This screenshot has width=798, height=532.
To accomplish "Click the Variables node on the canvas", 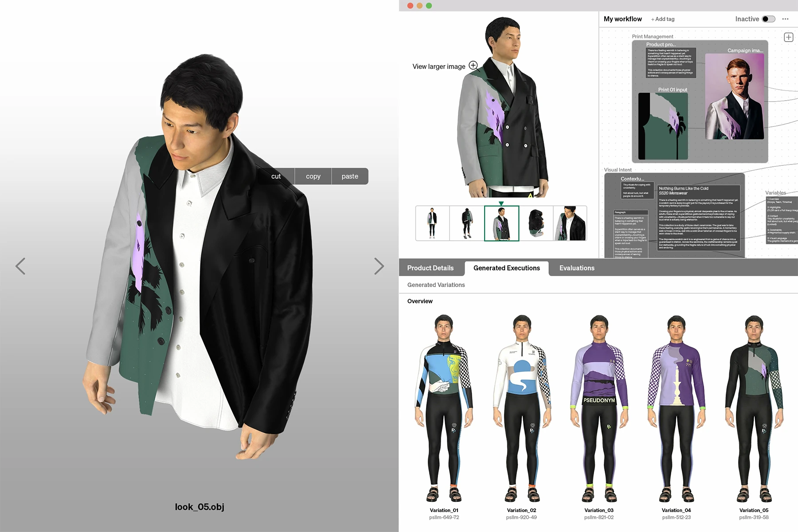I will [782, 220].
